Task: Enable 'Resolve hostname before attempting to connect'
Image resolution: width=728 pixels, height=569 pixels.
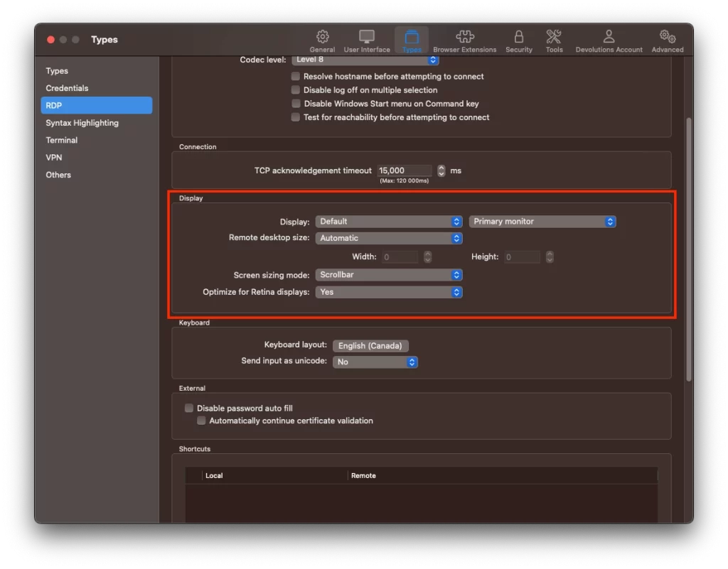Action: tap(295, 76)
